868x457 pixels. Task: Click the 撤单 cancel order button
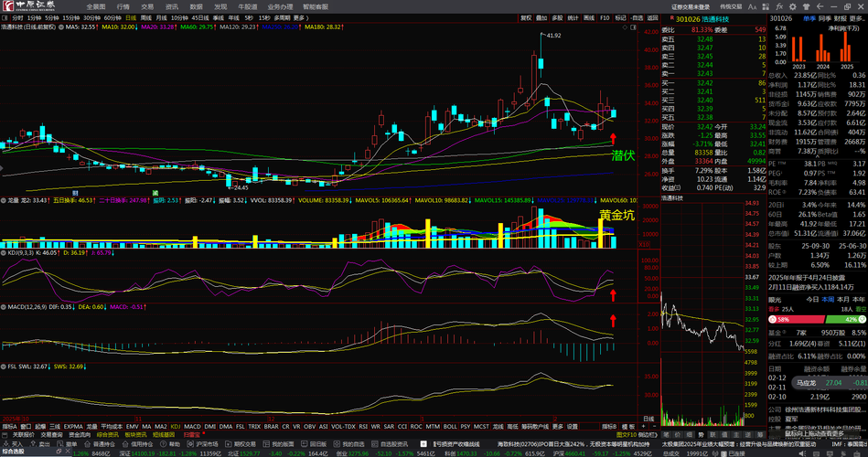click(68, 443)
